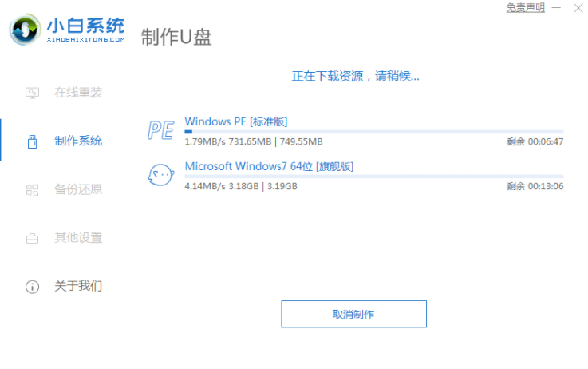This screenshot has width=588, height=369.
Task: Click the PE icon for Windows PE
Action: click(x=161, y=130)
